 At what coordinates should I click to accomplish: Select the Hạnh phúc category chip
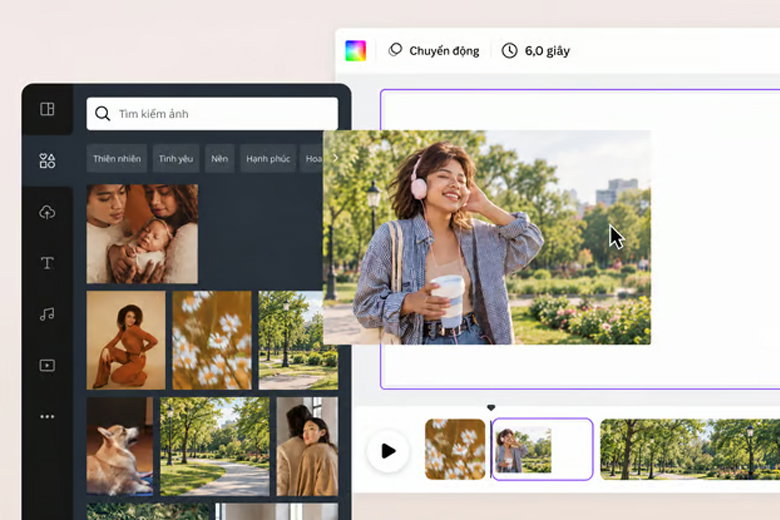click(x=268, y=159)
